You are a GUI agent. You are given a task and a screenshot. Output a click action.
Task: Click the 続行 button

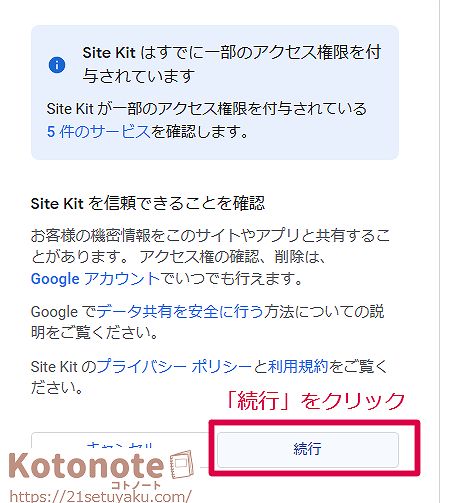click(x=307, y=449)
